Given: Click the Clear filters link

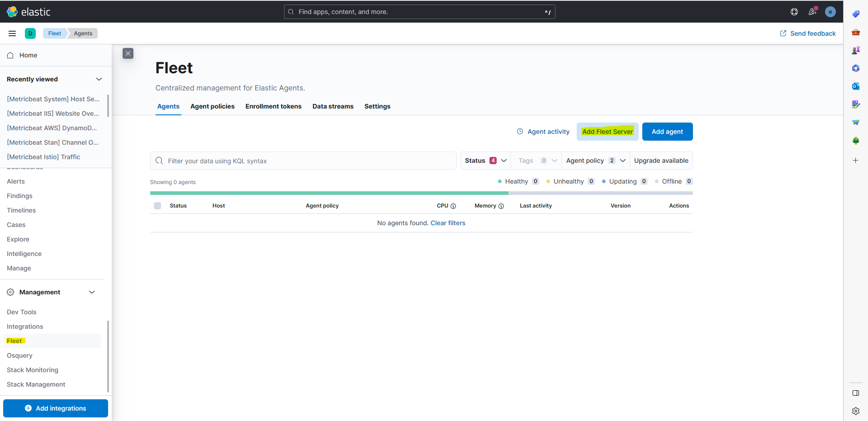Looking at the screenshot, I should 448,223.
